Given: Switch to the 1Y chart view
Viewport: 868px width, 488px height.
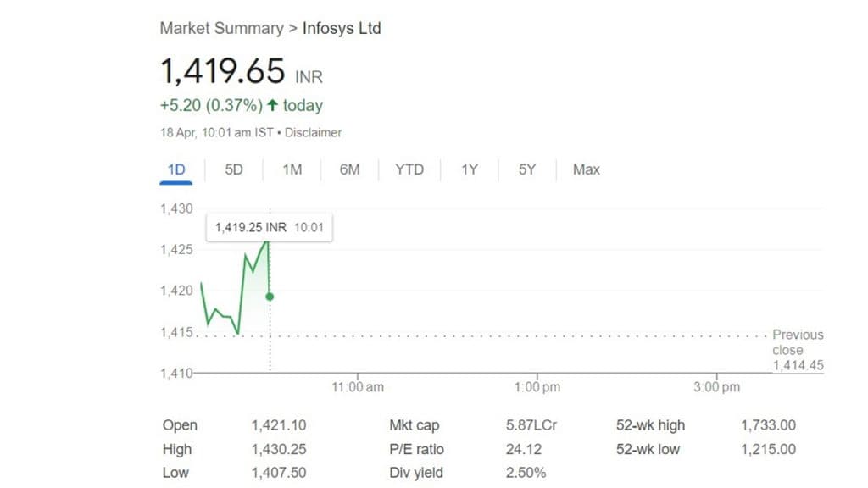Looking at the screenshot, I should tap(470, 169).
